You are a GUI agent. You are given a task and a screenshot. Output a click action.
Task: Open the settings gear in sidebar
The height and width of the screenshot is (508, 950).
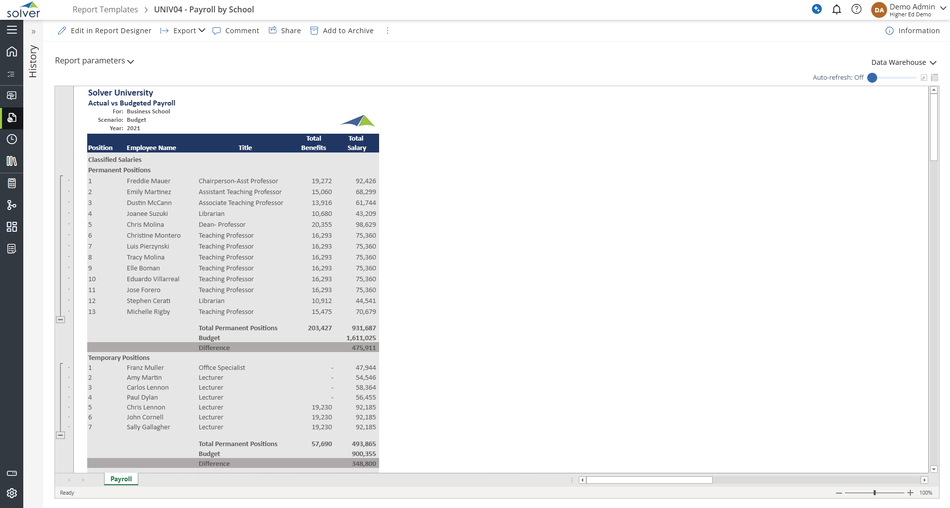(12, 493)
